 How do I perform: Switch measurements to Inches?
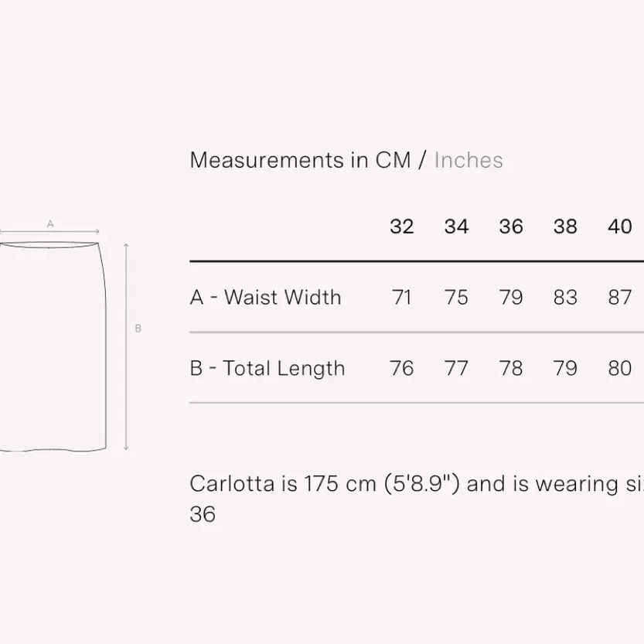[469, 160]
